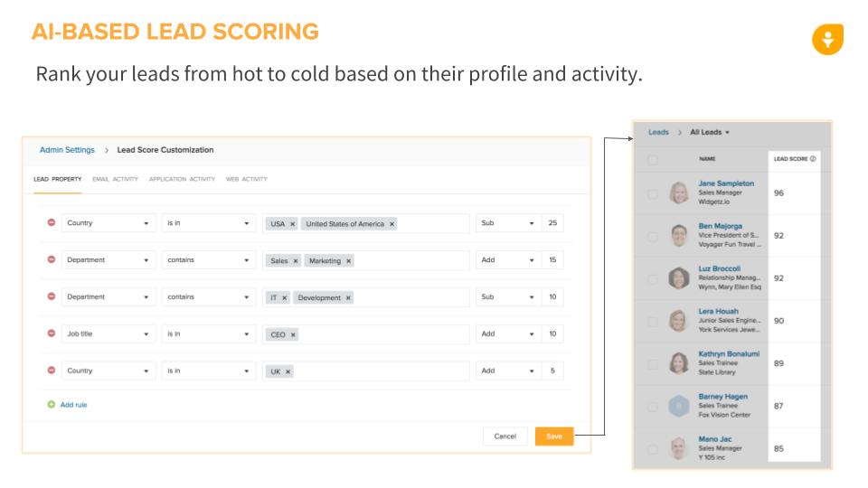Remove the Marketing tag
The width and height of the screenshot is (868, 488).
tap(348, 261)
